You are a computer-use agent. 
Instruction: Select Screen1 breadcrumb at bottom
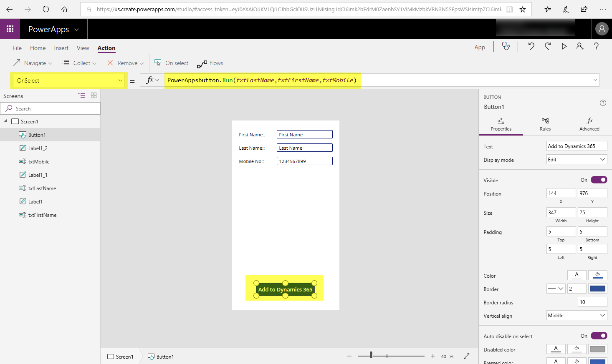tap(120, 356)
